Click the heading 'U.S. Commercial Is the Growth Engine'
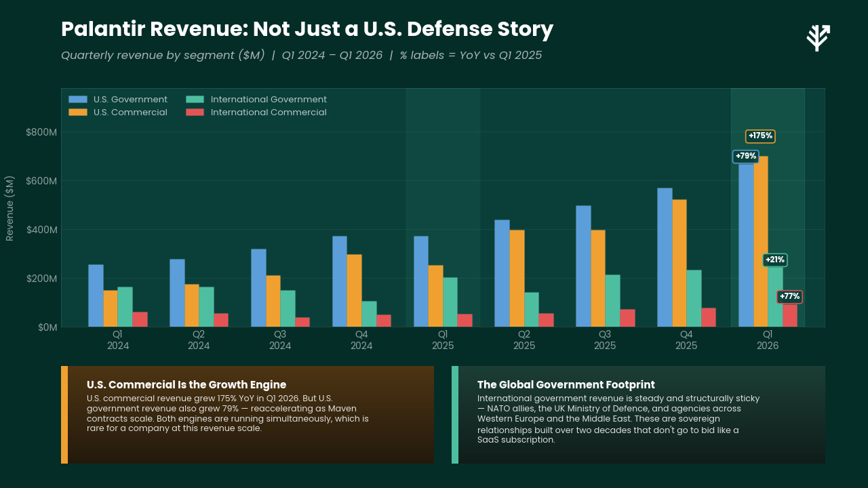 tap(186, 385)
